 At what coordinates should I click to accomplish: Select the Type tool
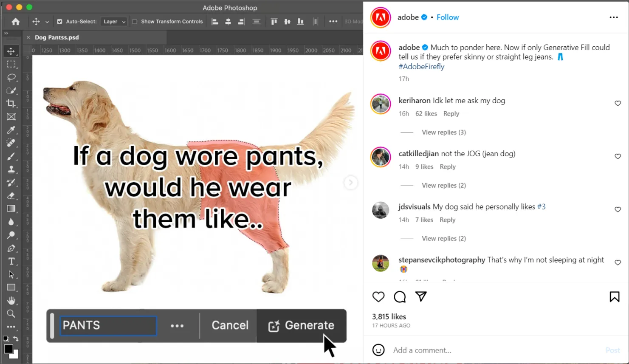pyautogui.click(x=11, y=261)
